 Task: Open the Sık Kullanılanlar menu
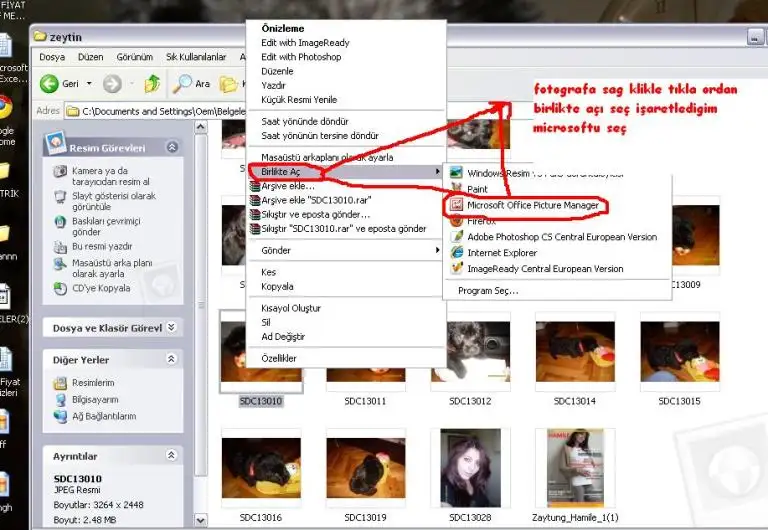[x=196, y=57]
